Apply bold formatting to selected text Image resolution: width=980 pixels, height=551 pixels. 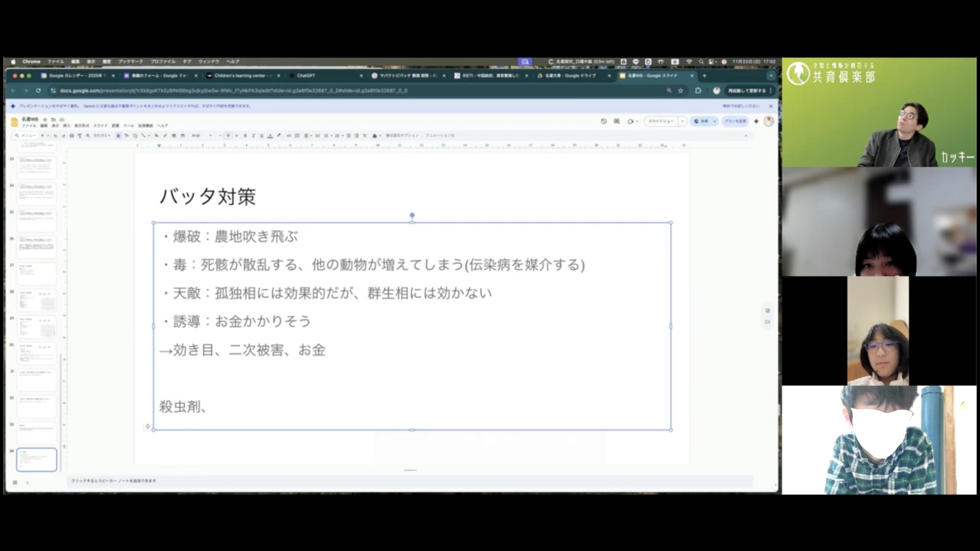pos(245,136)
